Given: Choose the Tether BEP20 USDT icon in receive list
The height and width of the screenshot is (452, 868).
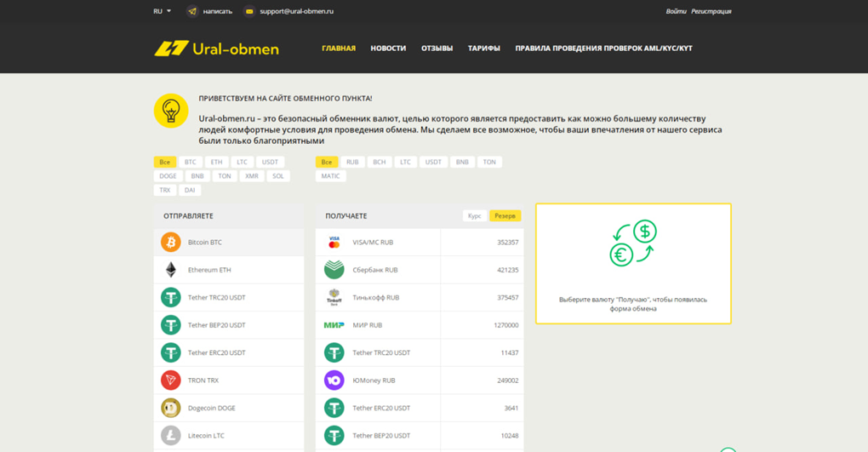Looking at the screenshot, I should 334,436.
